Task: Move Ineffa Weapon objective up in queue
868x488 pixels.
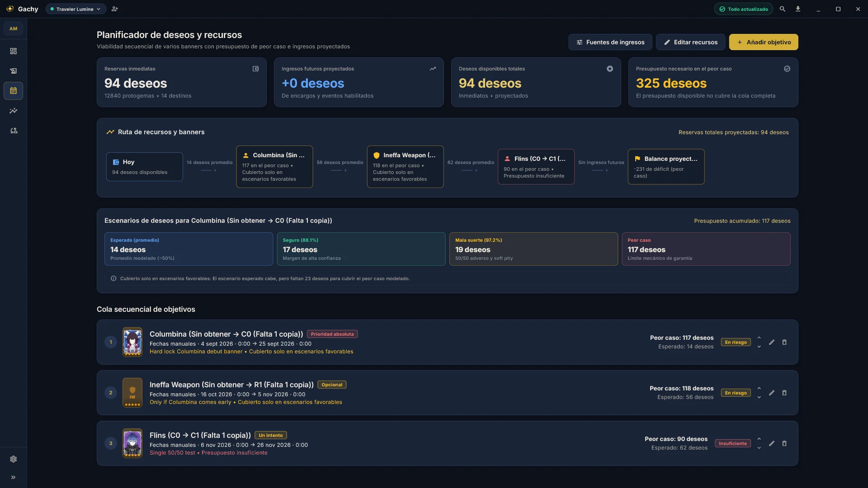Action: [x=759, y=389]
